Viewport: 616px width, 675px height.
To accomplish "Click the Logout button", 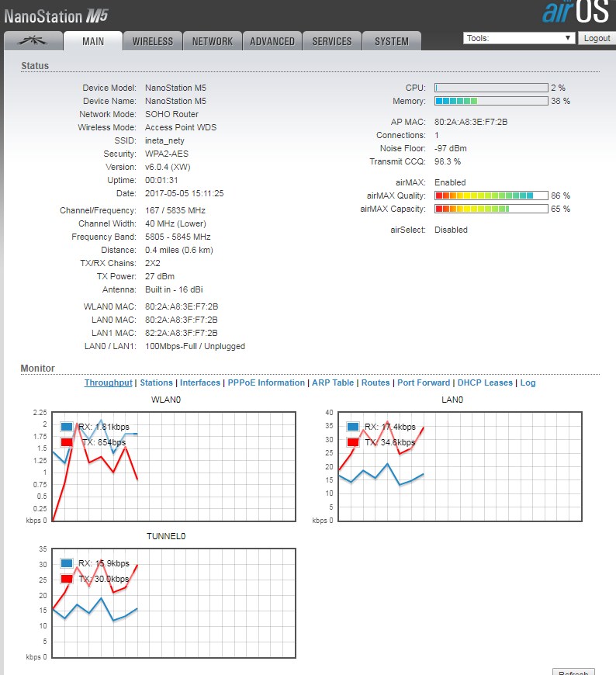I will (x=597, y=38).
